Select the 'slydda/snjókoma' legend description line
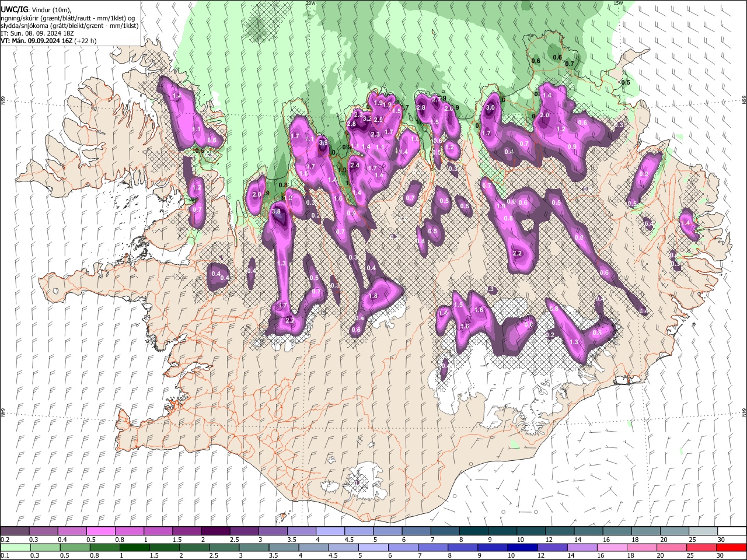The image size is (747, 560). pos(69,26)
